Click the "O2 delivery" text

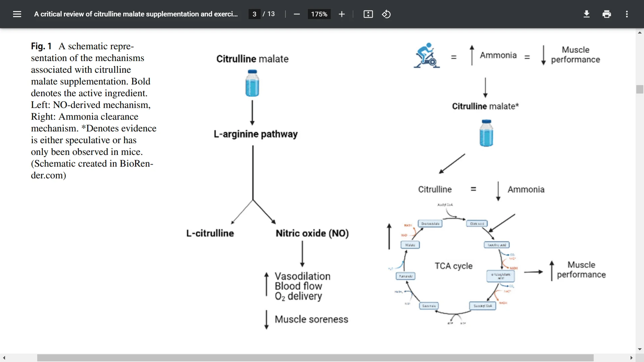299,296
